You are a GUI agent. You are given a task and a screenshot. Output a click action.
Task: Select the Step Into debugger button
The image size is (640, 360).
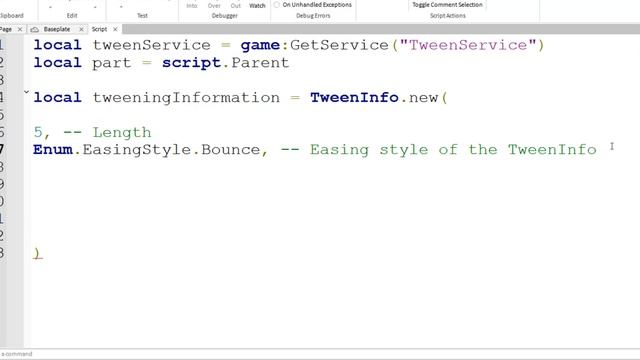pyautogui.click(x=191, y=6)
